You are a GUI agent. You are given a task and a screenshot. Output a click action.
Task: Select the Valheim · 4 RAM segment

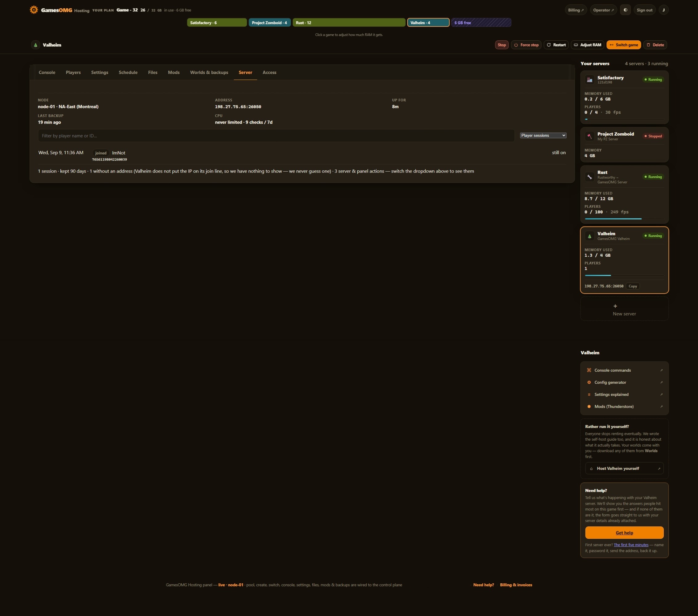(x=428, y=22)
